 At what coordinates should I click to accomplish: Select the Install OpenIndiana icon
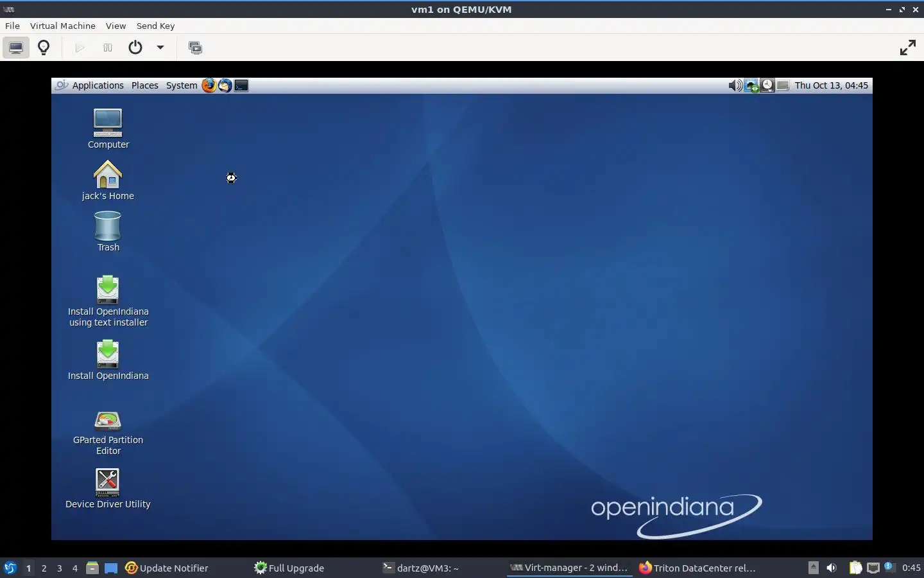[108, 360]
